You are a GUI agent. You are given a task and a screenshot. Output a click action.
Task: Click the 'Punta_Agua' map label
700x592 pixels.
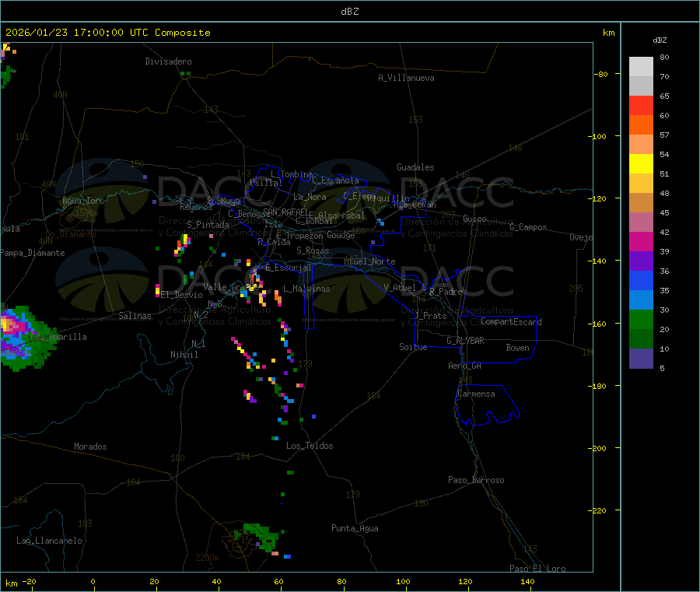pos(355,528)
